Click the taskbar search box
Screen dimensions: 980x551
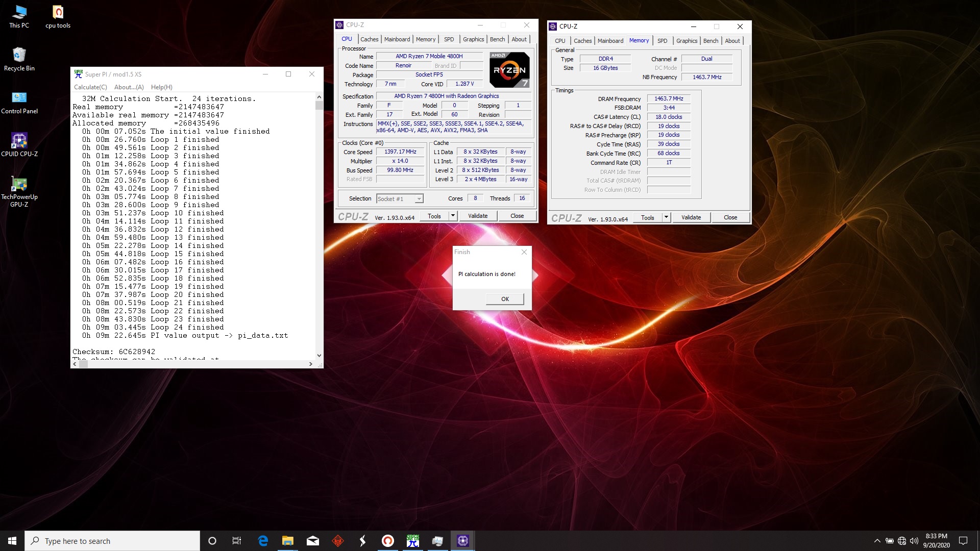pyautogui.click(x=112, y=541)
